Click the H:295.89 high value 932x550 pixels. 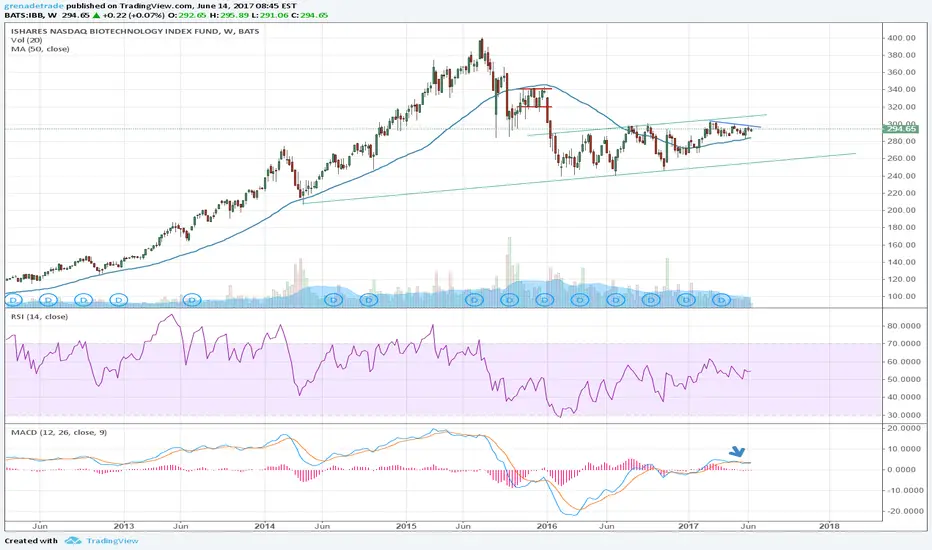click(228, 15)
